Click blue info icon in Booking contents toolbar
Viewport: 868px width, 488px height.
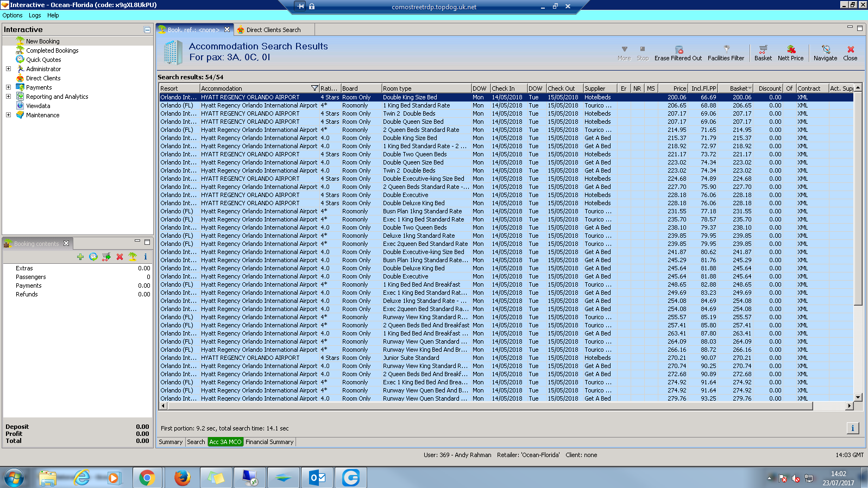pos(146,257)
